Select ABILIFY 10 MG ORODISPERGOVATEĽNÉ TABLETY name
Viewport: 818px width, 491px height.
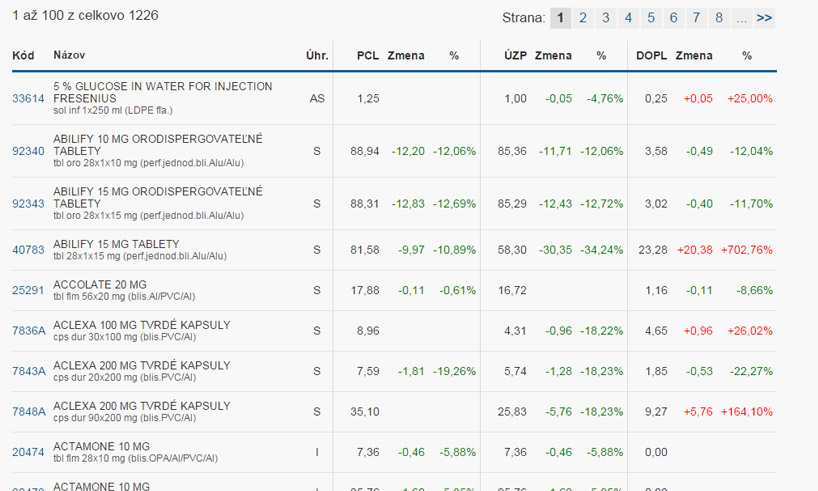[x=158, y=145]
